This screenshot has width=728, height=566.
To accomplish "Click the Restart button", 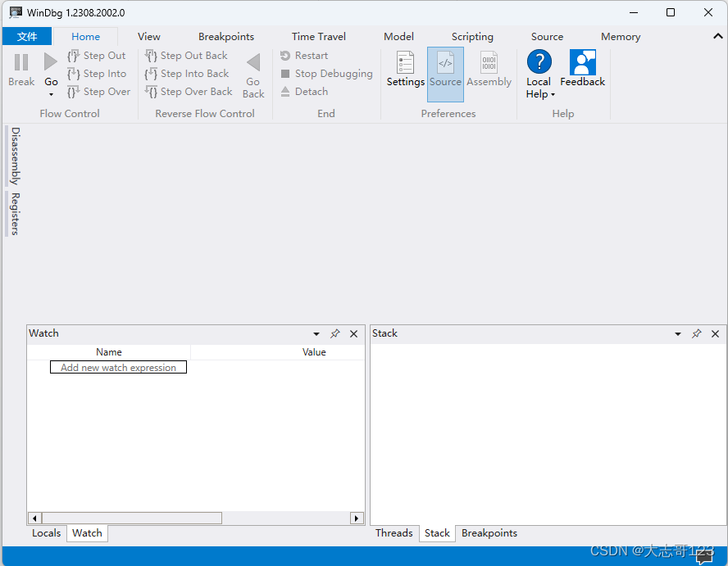I will tap(304, 56).
